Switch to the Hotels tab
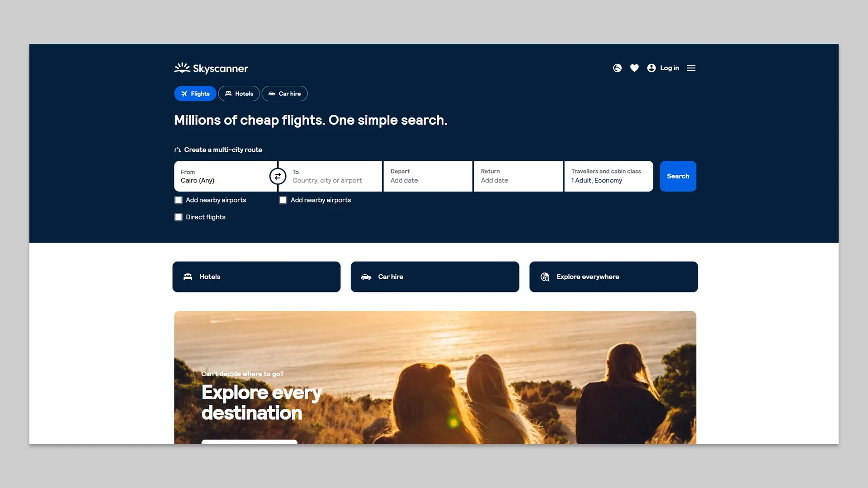 pyautogui.click(x=239, y=94)
